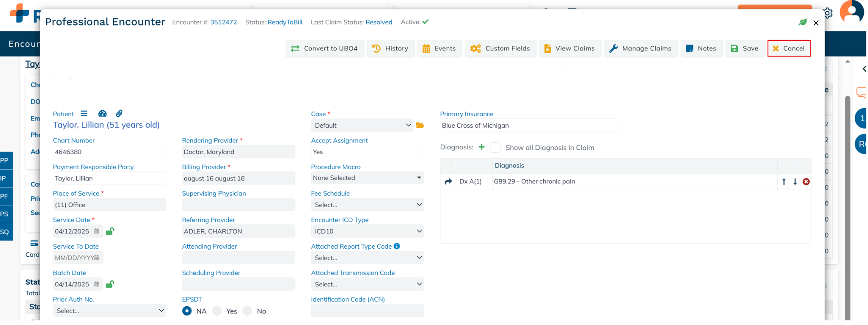Image resolution: width=868 pixels, height=325 pixels.
Task: Open the History toolbar item
Action: (x=390, y=49)
